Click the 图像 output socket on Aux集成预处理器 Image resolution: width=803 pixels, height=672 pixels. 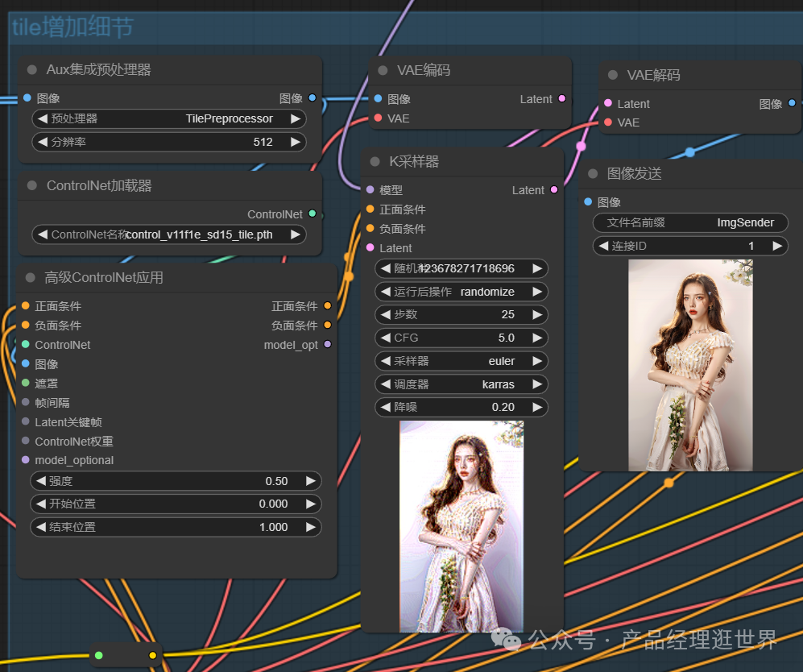tap(313, 98)
